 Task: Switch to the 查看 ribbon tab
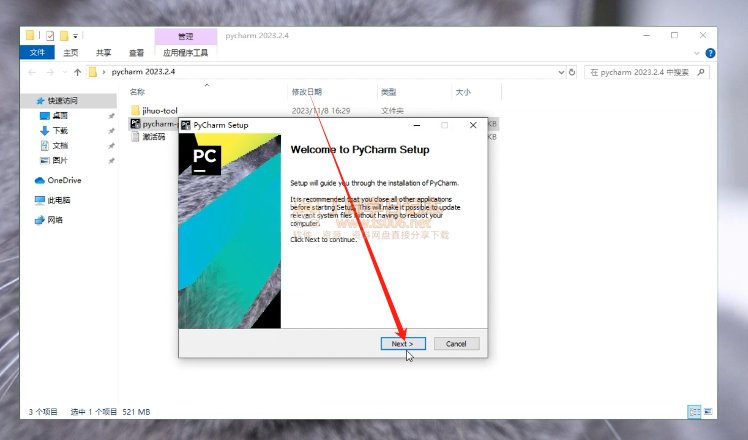136,52
